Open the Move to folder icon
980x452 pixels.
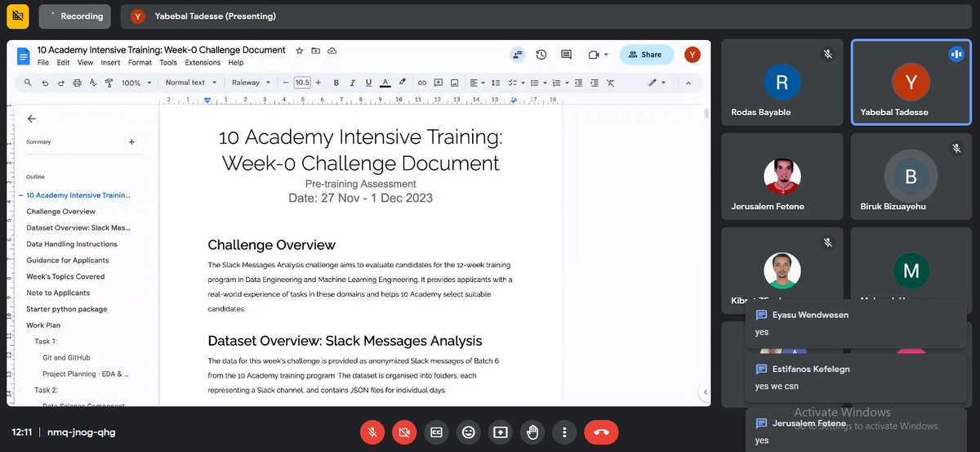point(316,51)
